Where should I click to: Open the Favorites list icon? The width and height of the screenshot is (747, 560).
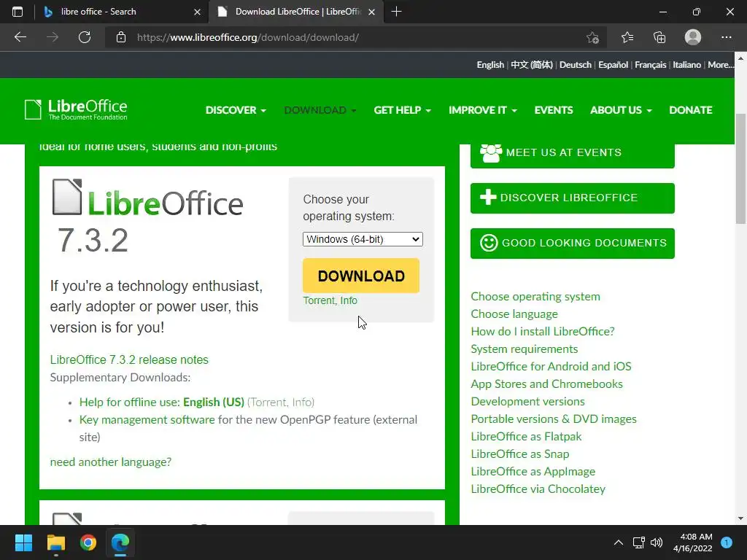click(x=627, y=37)
